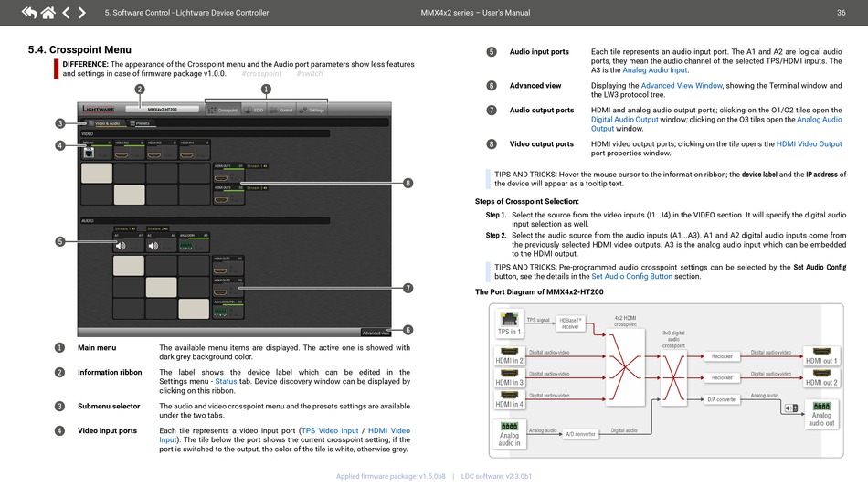Screen dimensions: 868x487
Task: Toggle the ANALOGIN A3 to ANALOGOUT audio crosspoint
Action: pyautogui.click(x=194, y=309)
